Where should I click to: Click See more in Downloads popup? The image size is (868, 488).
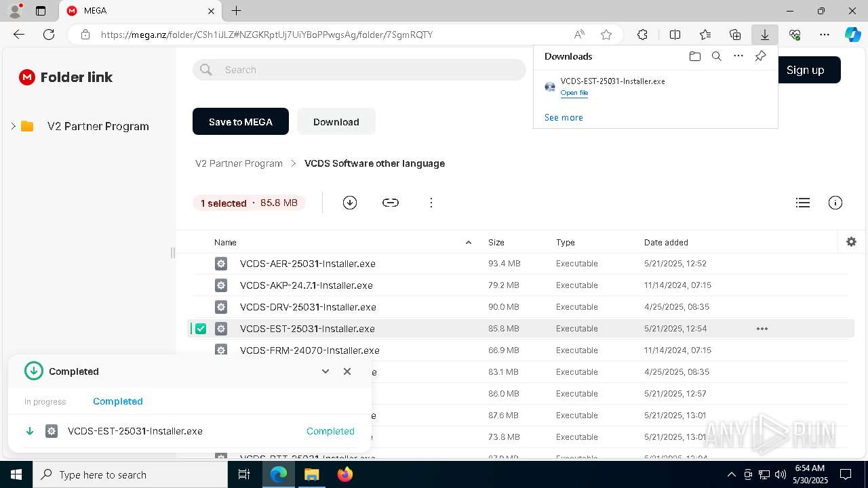pyautogui.click(x=564, y=117)
